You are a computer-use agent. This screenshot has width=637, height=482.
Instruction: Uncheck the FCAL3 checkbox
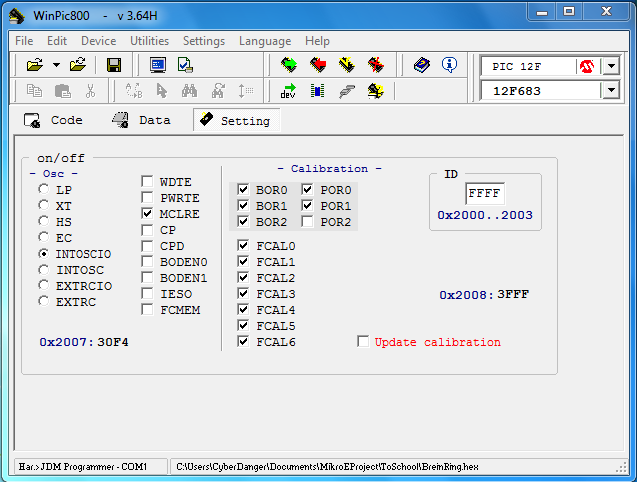(x=243, y=293)
